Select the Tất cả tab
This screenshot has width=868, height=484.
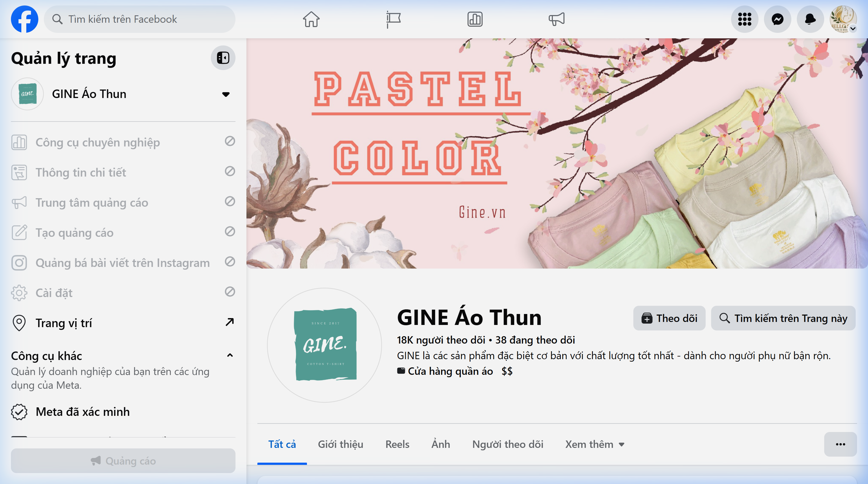point(282,444)
